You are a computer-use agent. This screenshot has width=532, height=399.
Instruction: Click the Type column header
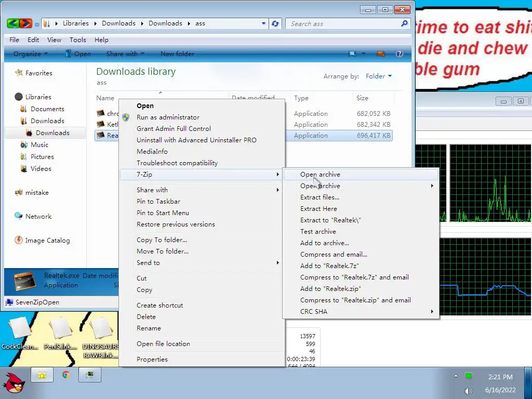tap(321, 98)
